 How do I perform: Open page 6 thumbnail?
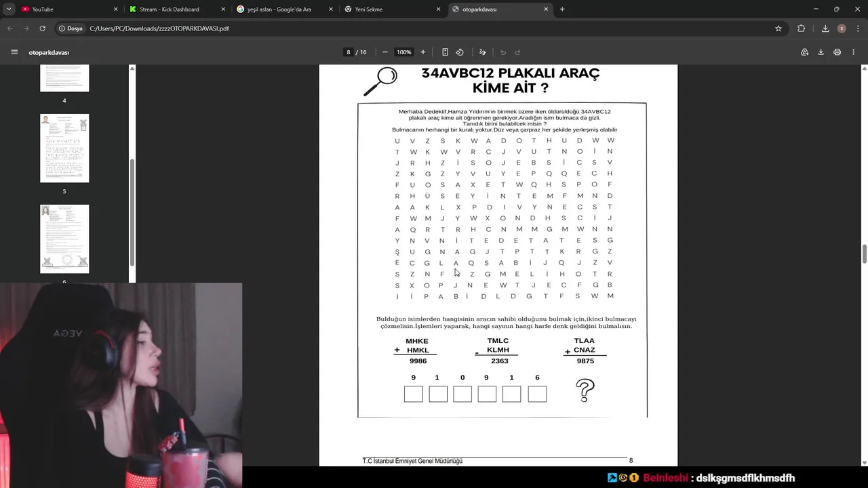click(64, 239)
